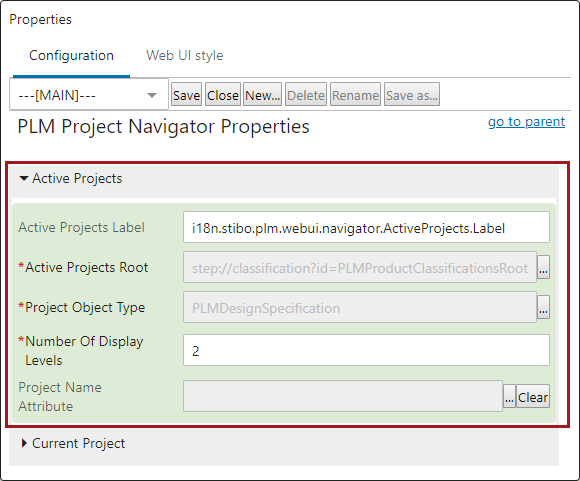This screenshot has height=481, width=580.
Task: Click the Close button in toolbar
Action: tap(223, 94)
